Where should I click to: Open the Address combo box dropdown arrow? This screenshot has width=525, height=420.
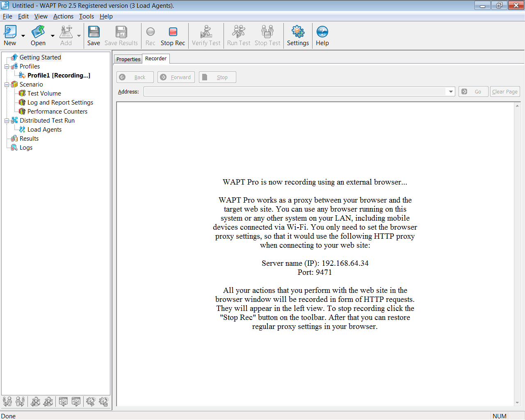tap(451, 91)
